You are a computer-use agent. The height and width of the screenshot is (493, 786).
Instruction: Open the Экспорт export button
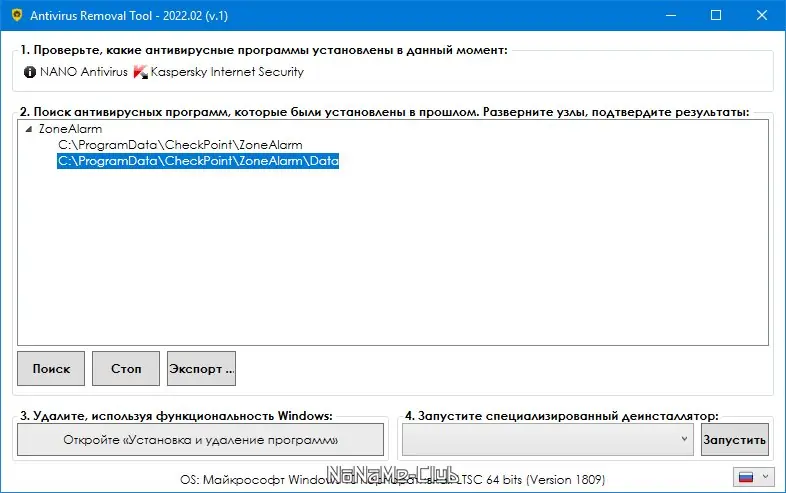202,369
